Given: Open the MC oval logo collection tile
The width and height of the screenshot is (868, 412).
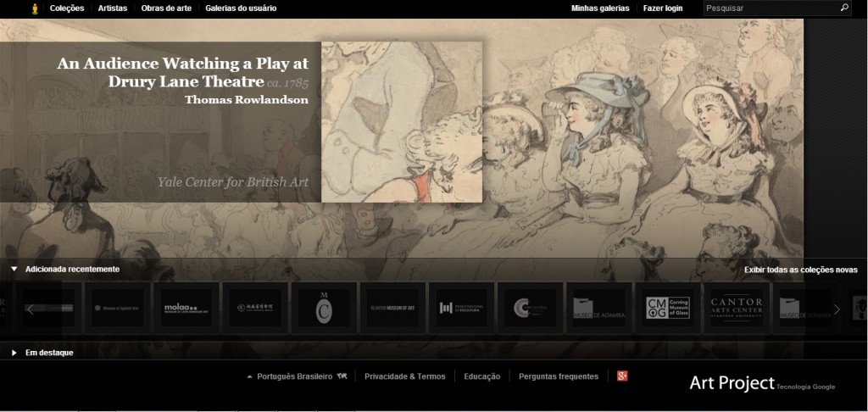Looking at the screenshot, I should click(x=324, y=308).
